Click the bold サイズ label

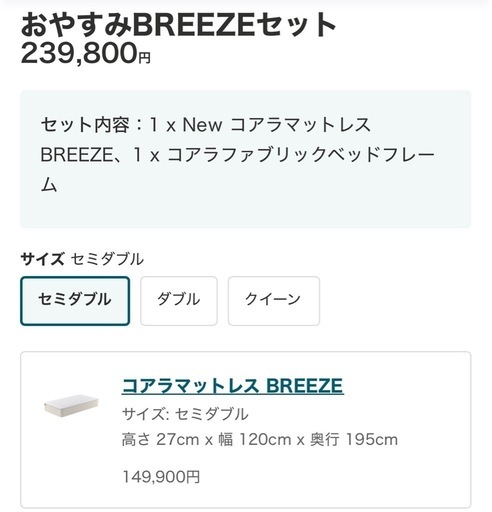coord(42,259)
